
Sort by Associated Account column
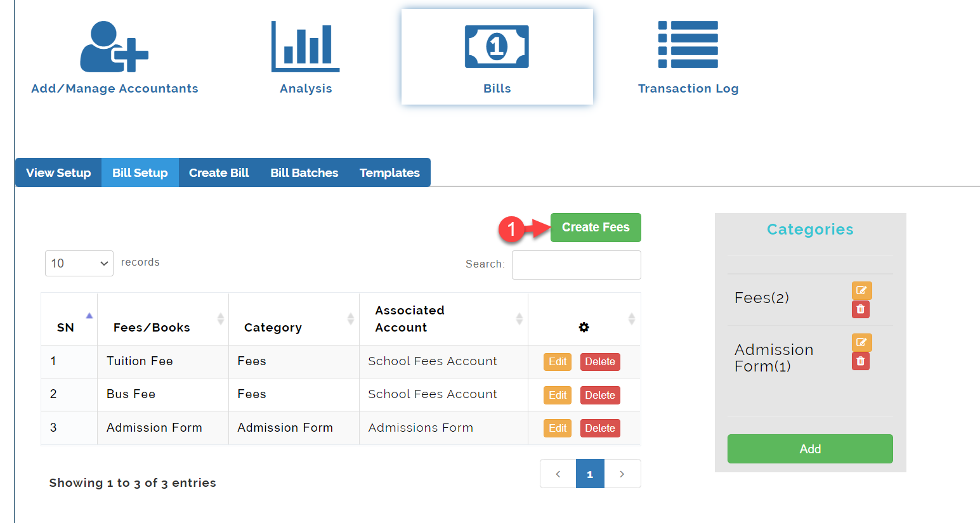click(x=443, y=319)
